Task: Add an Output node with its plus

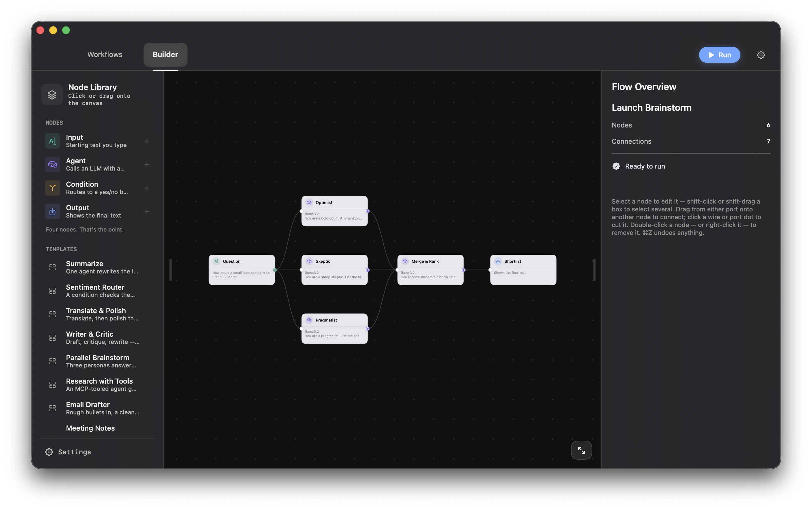Action: [147, 211]
